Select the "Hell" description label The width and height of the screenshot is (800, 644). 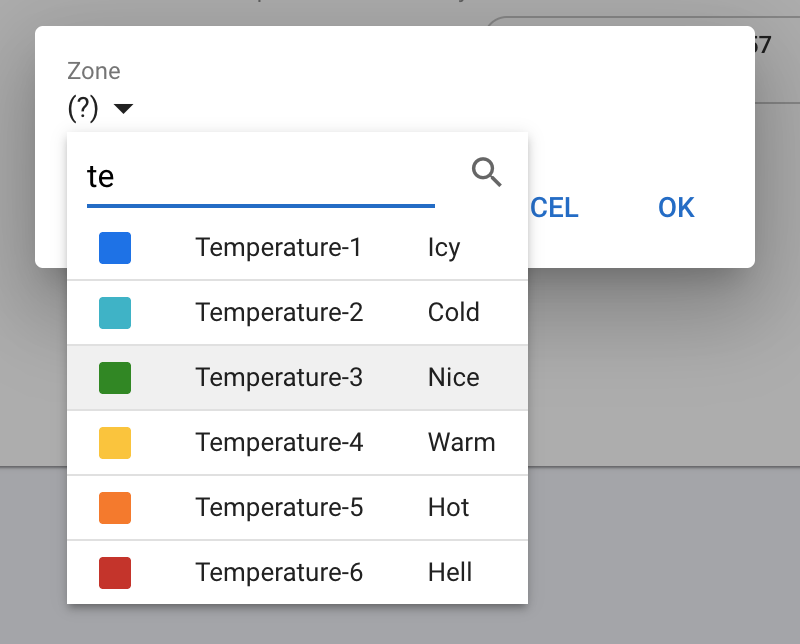449,572
